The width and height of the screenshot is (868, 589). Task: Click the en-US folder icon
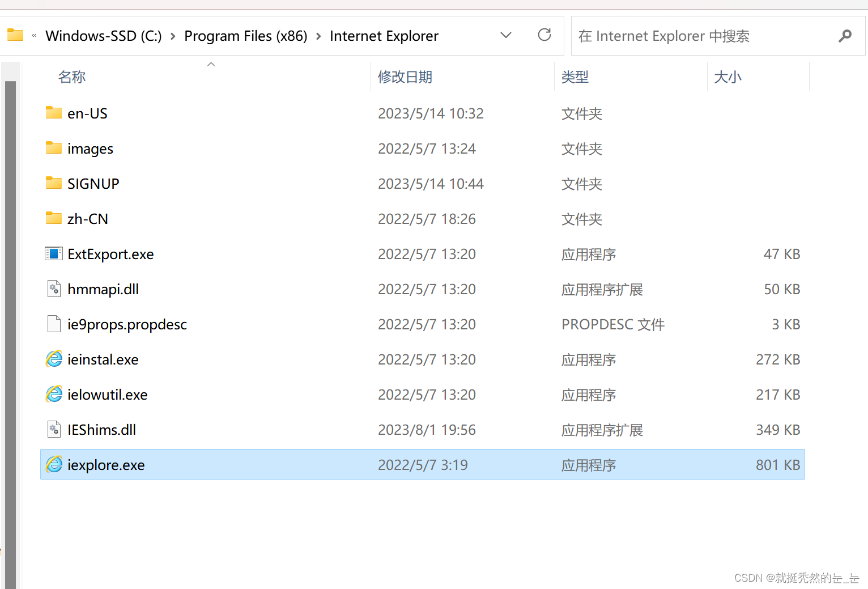54,113
